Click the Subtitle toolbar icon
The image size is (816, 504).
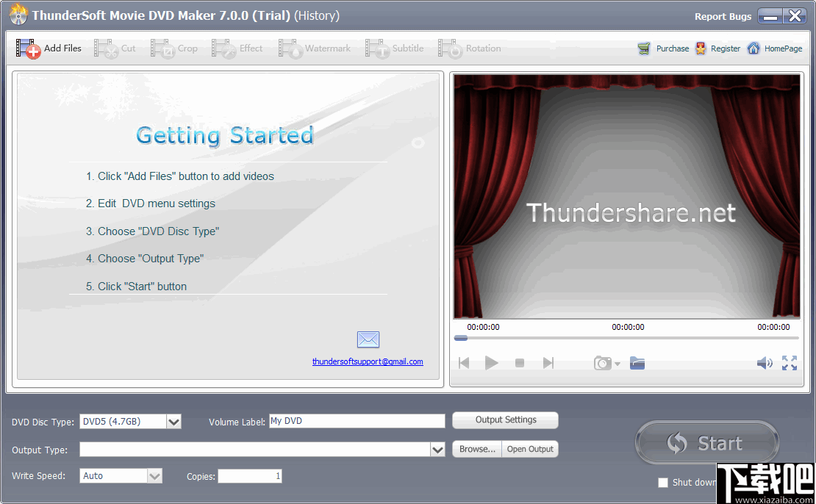click(379, 48)
